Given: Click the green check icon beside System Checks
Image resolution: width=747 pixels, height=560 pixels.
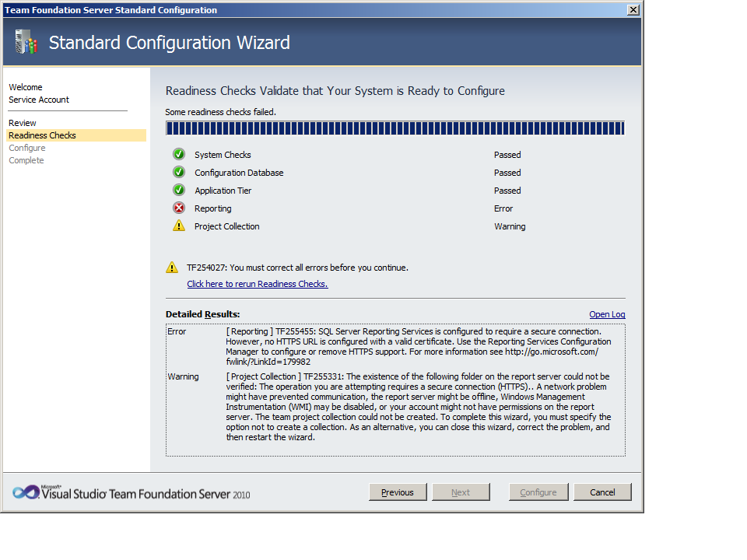Looking at the screenshot, I should point(179,154).
